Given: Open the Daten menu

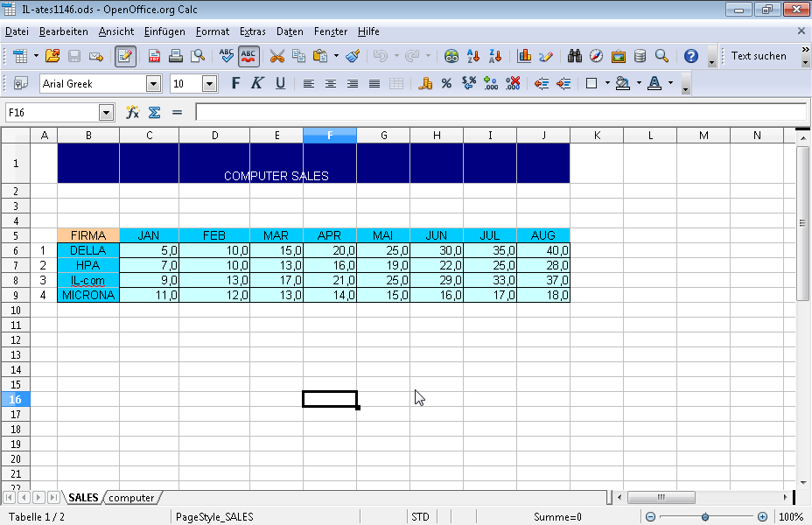Looking at the screenshot, I should point(290,31).
